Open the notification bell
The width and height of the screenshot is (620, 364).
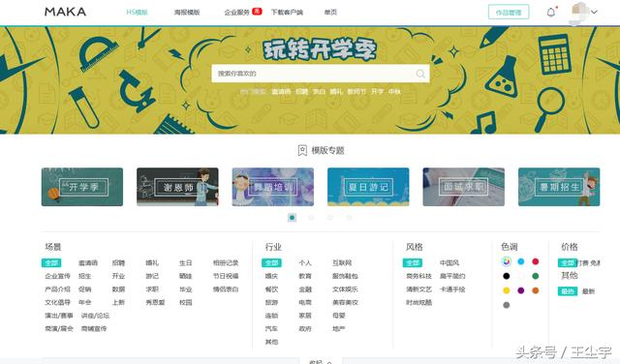click(x=551, y=13)
